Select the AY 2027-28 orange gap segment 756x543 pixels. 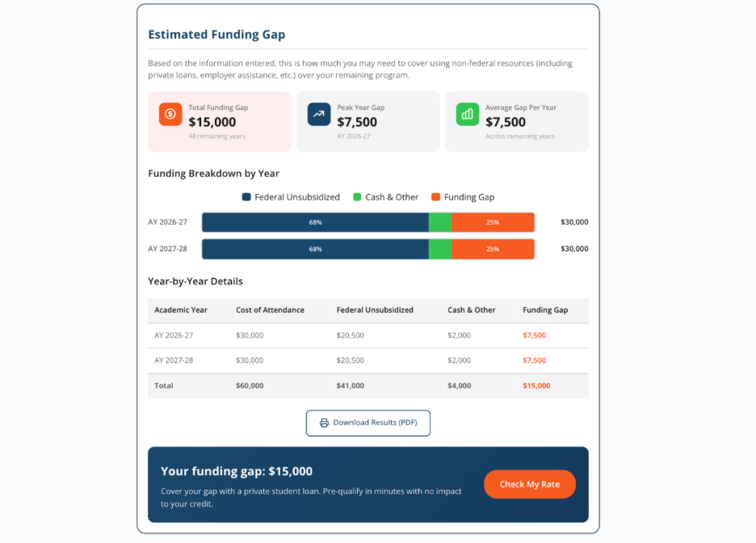tap(493, 249)
